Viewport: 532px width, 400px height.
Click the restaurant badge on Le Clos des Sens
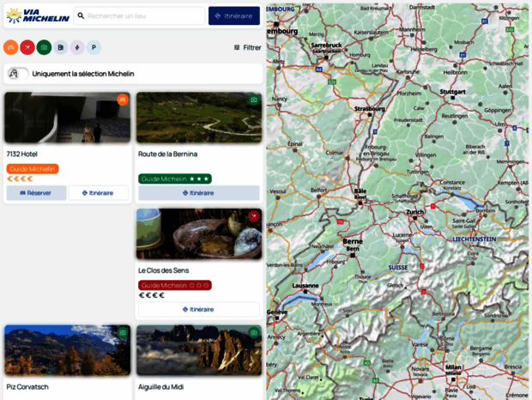[x=254, y=216]
